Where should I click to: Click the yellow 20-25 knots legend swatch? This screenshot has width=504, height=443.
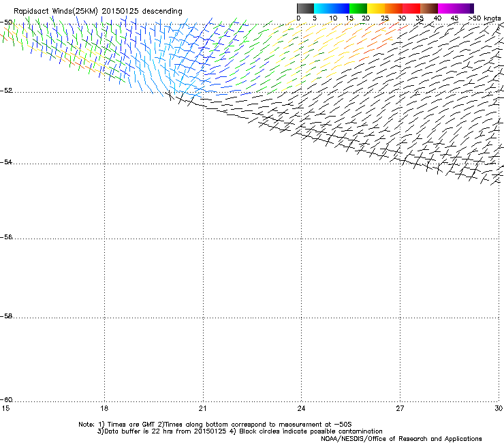click(376, 8)
